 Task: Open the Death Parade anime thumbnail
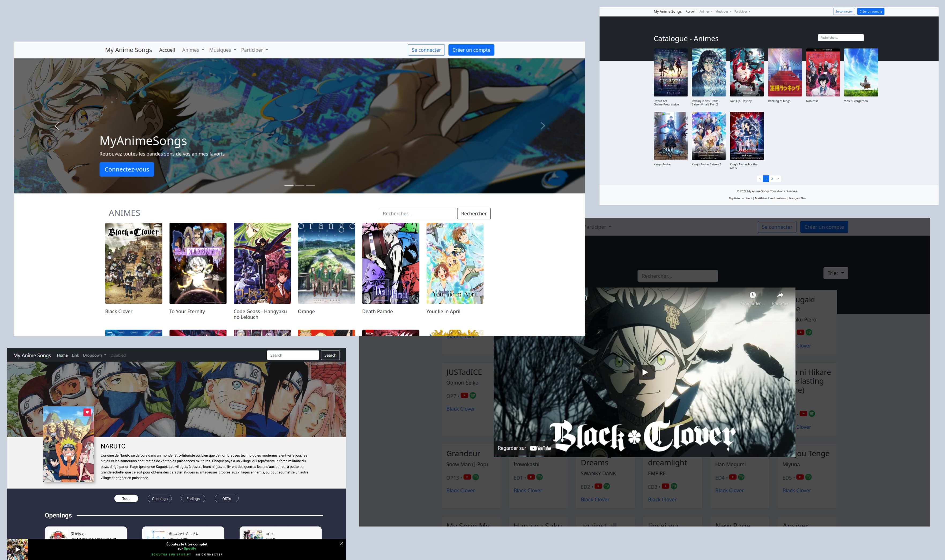390,263
